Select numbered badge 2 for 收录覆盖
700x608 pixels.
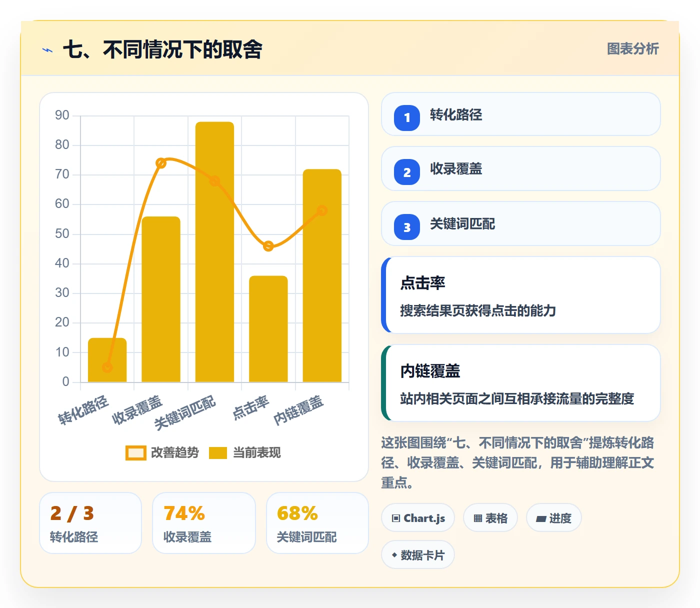(x=407, y=172)
